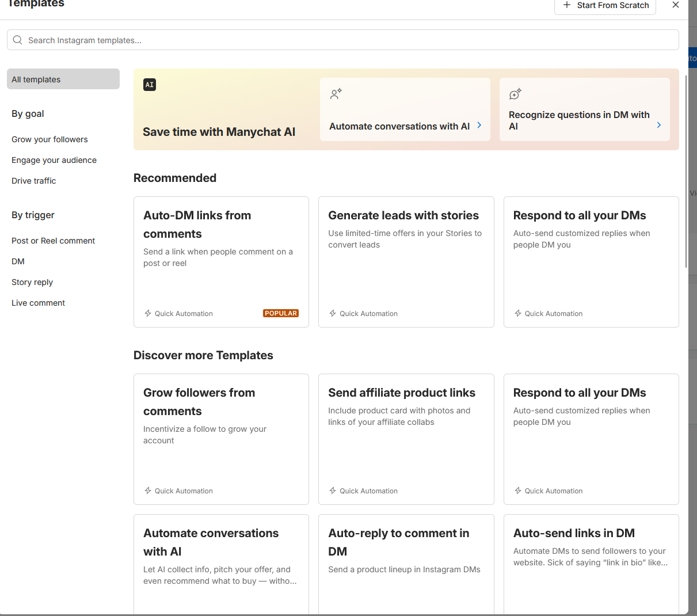Open Auto-reply to comment in DM template
Screen dimensions: 697x616
406,564
